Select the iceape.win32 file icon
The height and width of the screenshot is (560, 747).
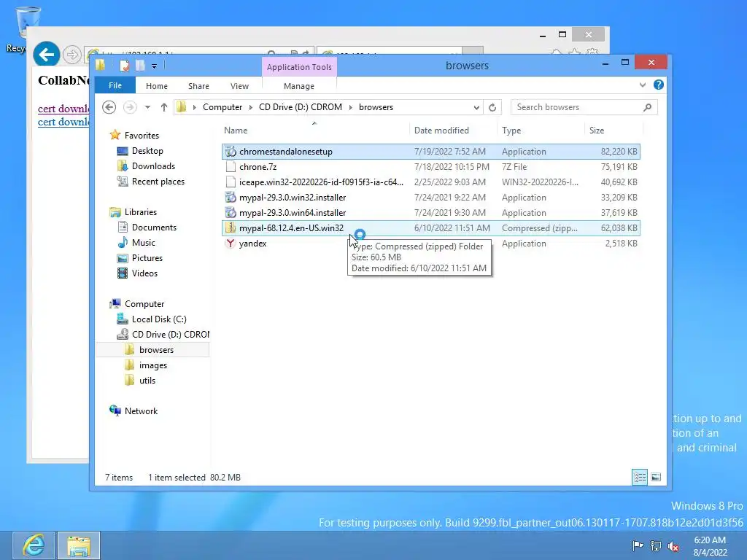click(x=231, y=182)
